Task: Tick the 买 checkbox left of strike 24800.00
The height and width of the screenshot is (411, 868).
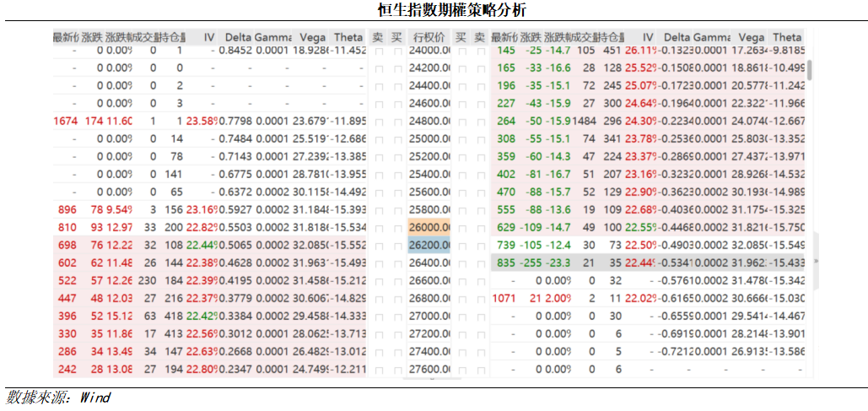Action: pyautogui.click(x=397, y=122)
